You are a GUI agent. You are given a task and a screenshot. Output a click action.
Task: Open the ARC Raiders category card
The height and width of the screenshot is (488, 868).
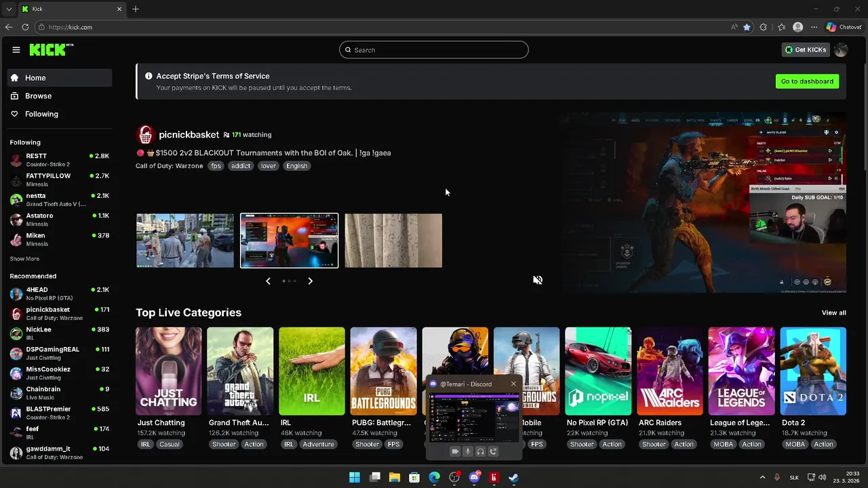tap(670, 388)
